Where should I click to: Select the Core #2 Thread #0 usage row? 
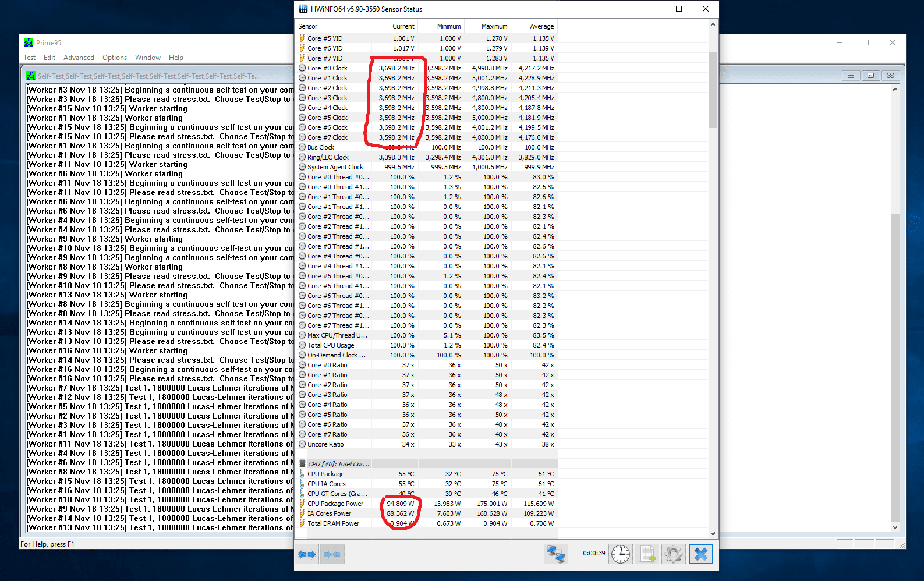(427, 217)
